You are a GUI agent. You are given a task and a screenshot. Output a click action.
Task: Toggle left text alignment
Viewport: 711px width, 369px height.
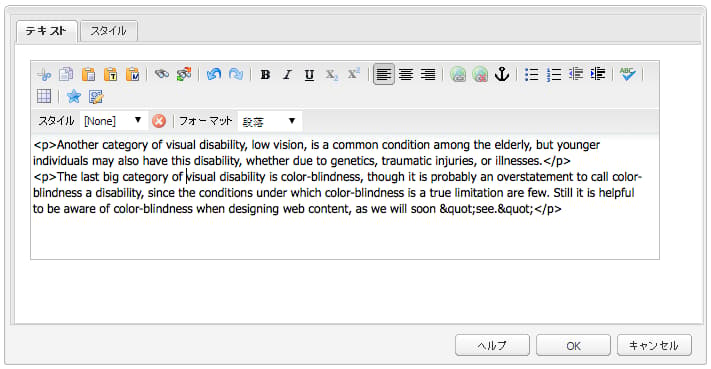(x=384, y=74)
